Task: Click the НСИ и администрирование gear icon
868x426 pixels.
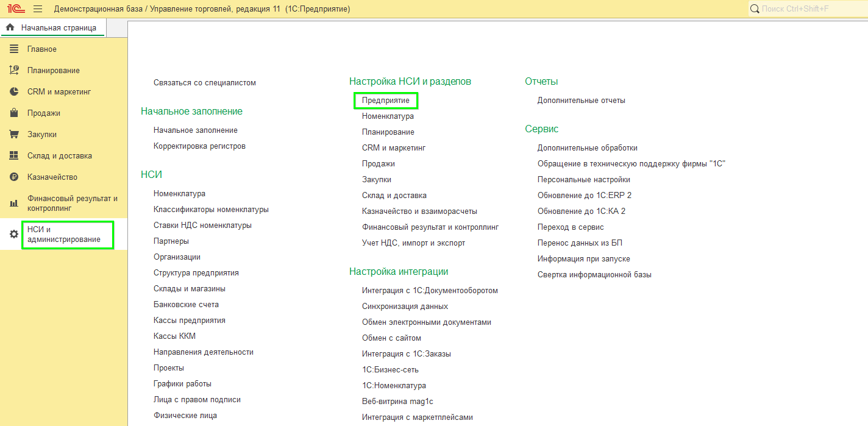Action: [14, 234]
